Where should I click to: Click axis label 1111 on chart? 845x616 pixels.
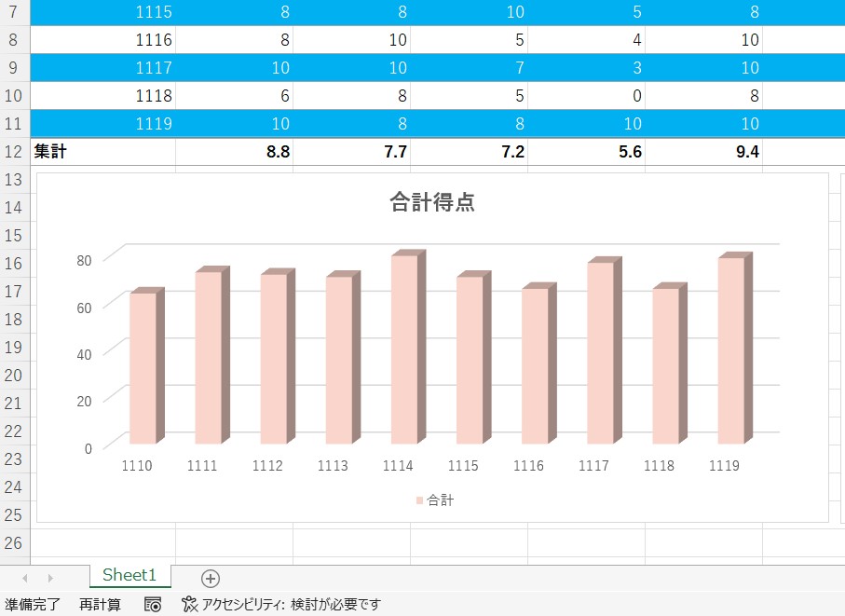(202, 466)
